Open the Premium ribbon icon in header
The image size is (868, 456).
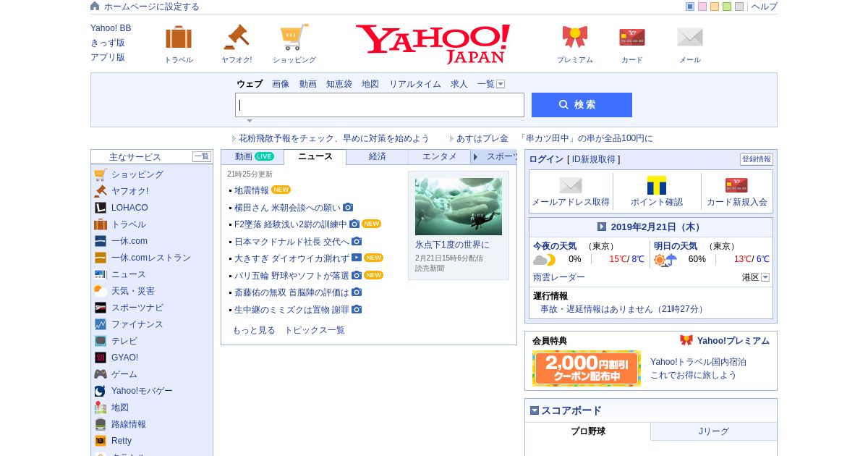click(x=575, y=37)
